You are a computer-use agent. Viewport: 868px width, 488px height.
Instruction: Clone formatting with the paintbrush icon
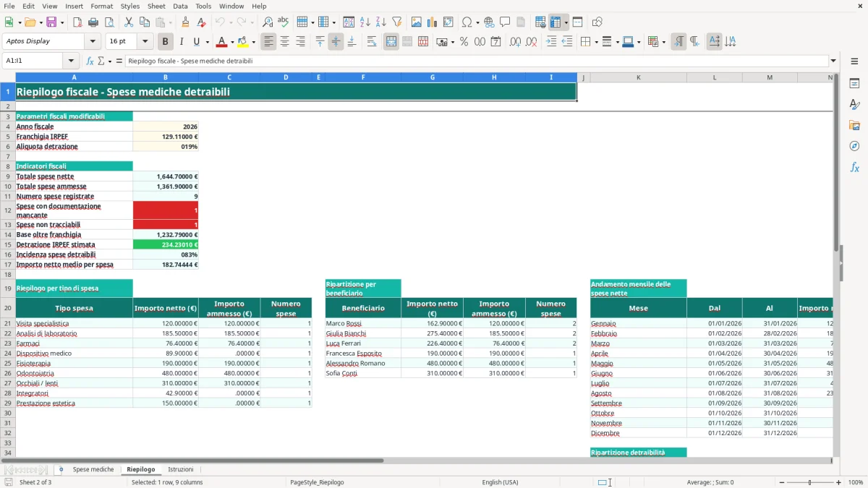click(186, 22)
